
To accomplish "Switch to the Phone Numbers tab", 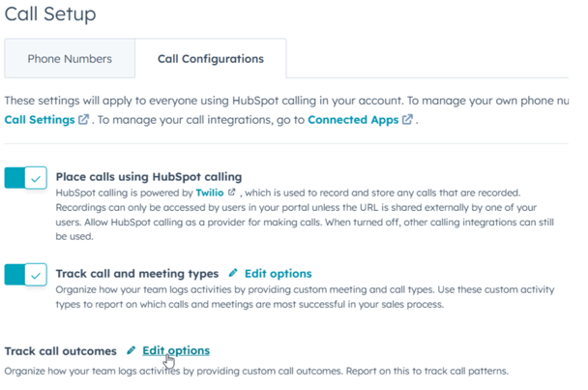I will (70, 59).
